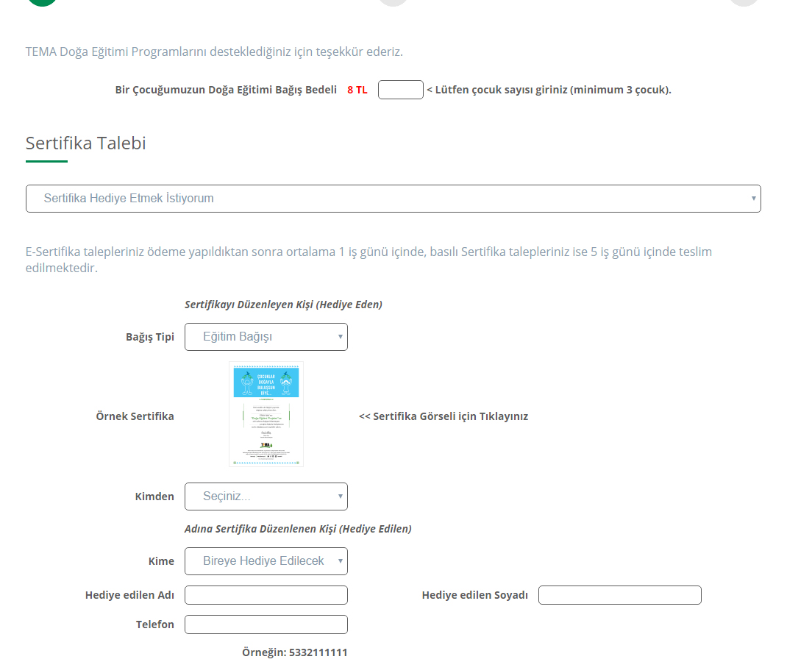
Task: Click the Hediye edilen Soyadı label
Action: [474, 595]
